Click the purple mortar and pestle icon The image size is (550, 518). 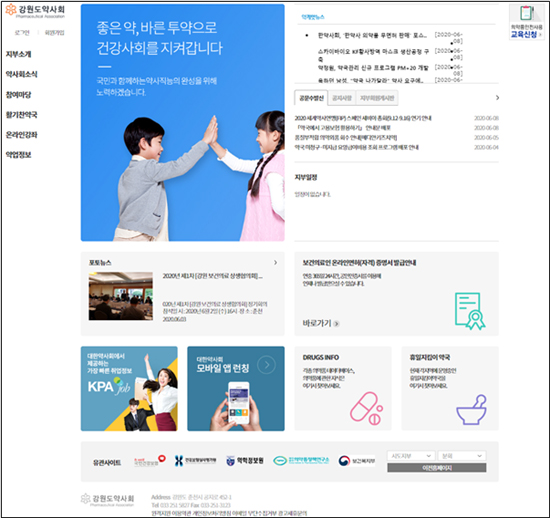pyautogui.click(x=471, y=410)
